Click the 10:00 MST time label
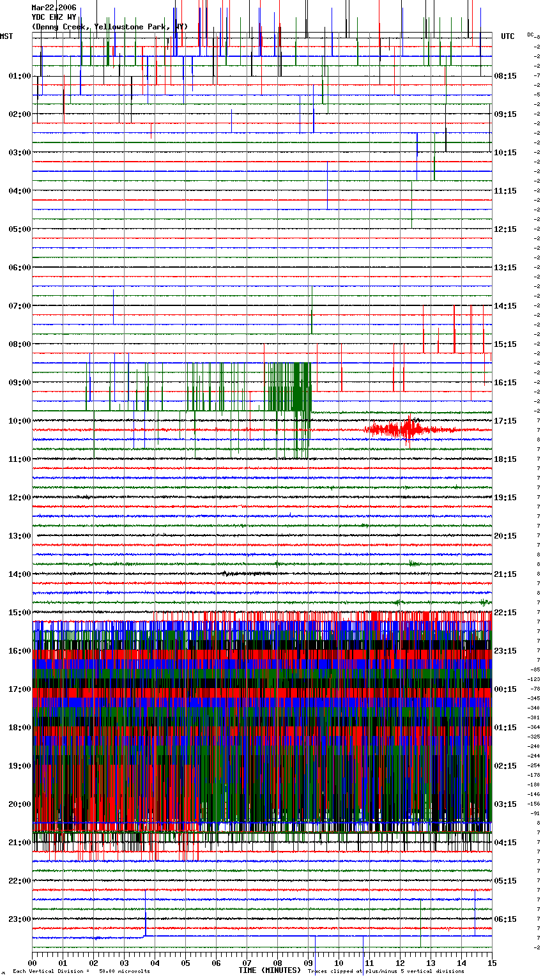The image size is (543, 980). (19, 421)
